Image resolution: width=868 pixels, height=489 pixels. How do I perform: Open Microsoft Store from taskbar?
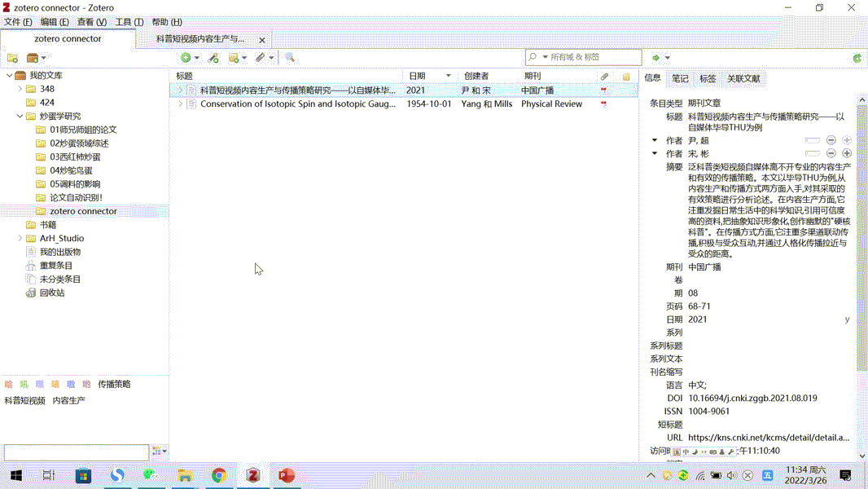pyautogui.click(x=83, y=475)
